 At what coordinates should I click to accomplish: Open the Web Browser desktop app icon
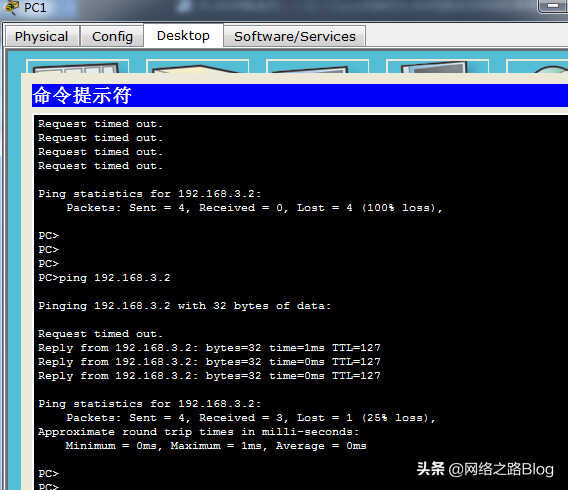pos(537,66)
